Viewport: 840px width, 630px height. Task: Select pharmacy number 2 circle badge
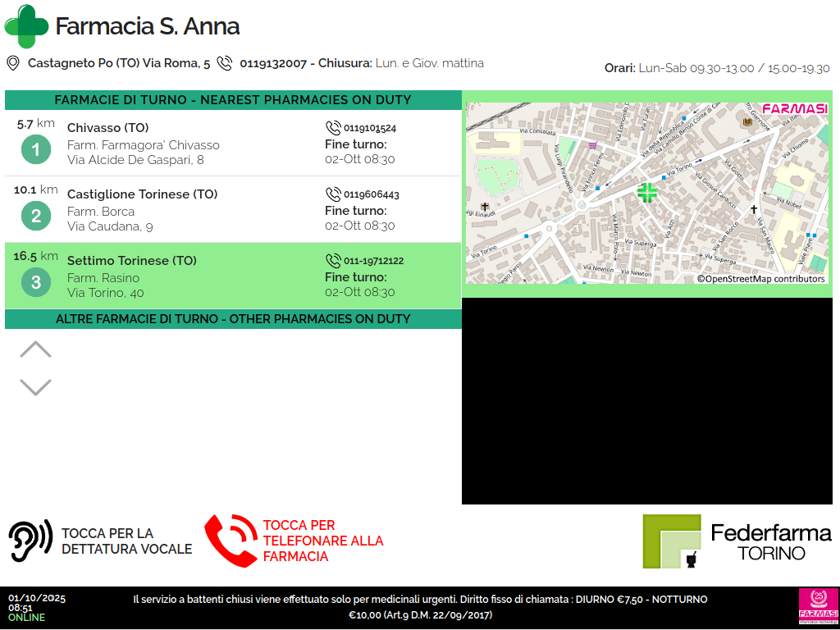pos(35,217)
